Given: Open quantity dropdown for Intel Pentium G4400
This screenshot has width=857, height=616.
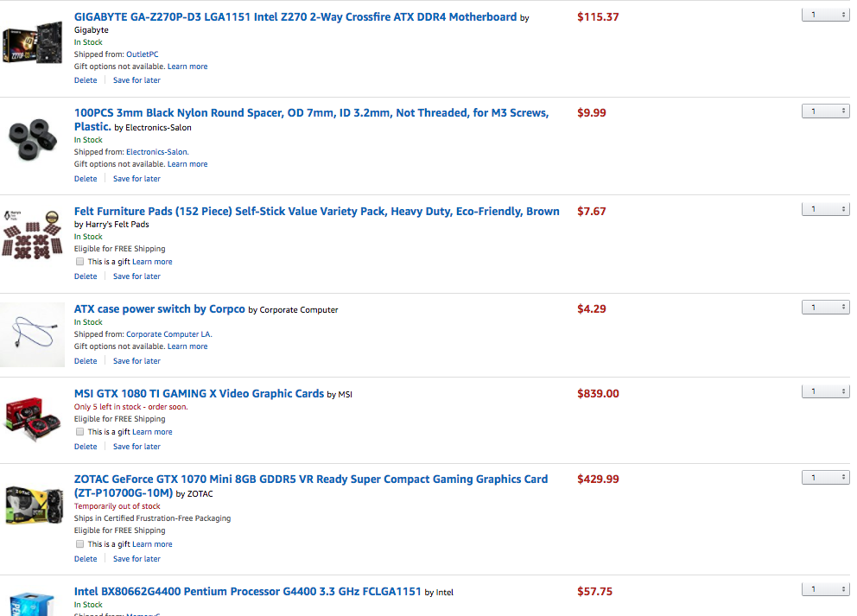Looking at the screenshot, I should click(825, 589).
